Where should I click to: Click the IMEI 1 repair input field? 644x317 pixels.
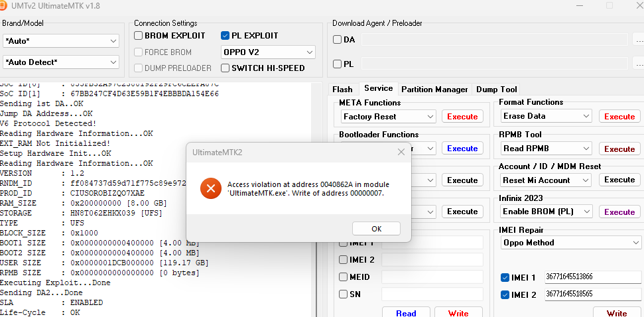point(593,277)
